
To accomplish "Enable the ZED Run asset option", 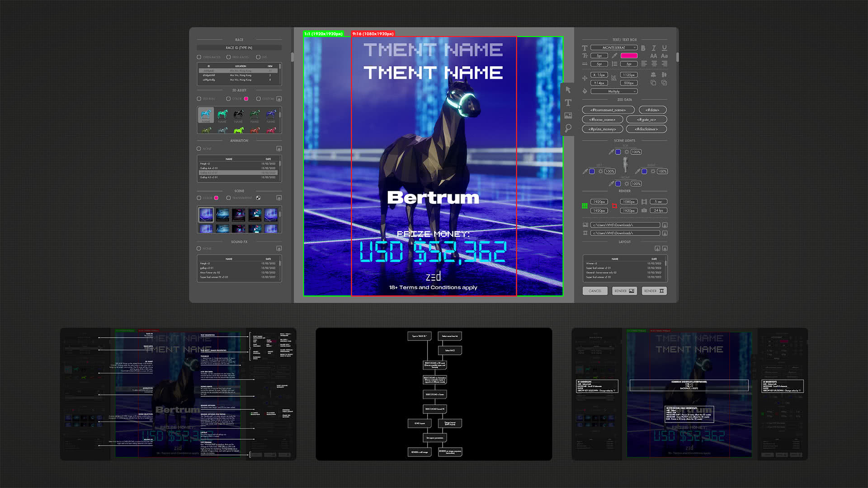I will coord(199,99).
